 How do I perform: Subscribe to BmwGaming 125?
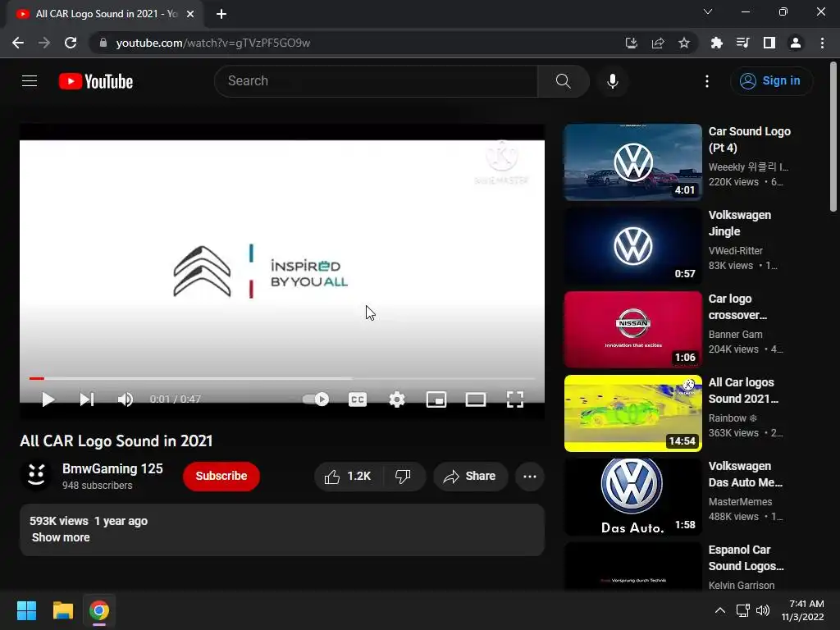(x=221, y=476)
